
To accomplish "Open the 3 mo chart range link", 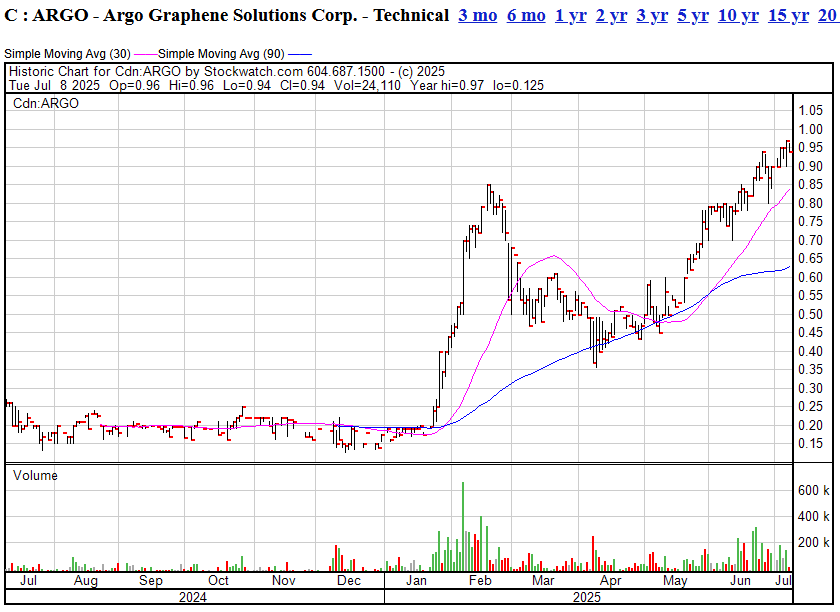I will (477, 16).
